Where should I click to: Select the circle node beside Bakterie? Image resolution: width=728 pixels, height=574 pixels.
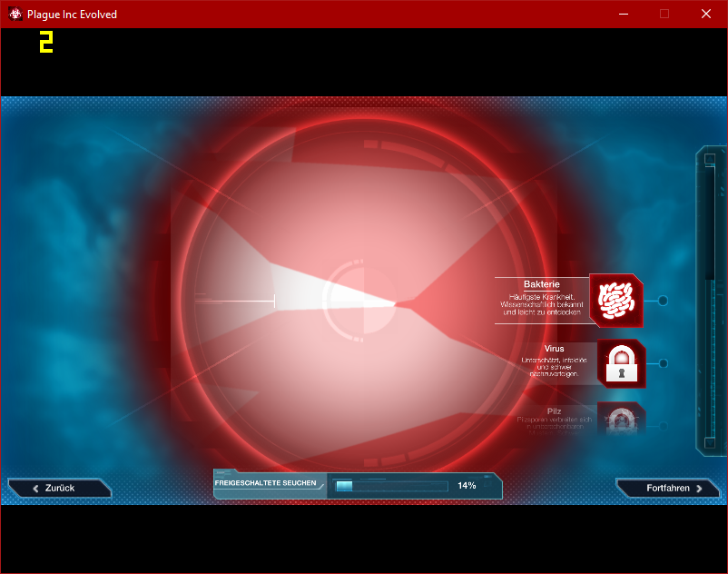(663, 301)
